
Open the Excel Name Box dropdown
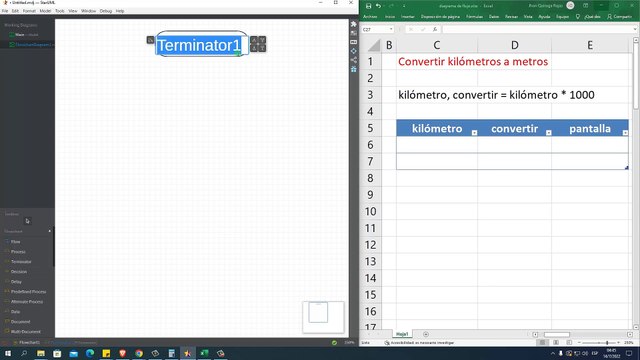coord(391,29)
